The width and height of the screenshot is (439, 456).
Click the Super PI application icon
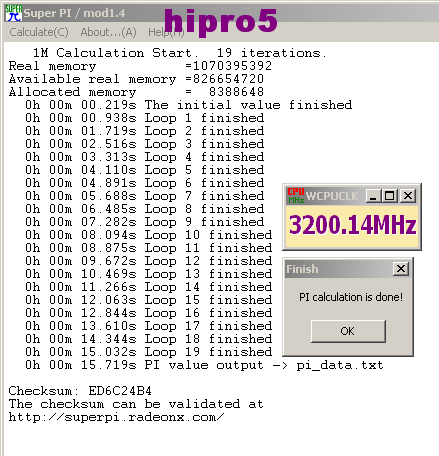[x=13, y=13]
